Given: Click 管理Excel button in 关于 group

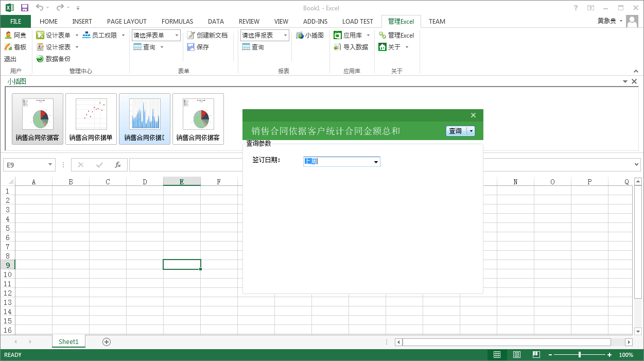Looking at the screenshot, I should coord(396,35).
